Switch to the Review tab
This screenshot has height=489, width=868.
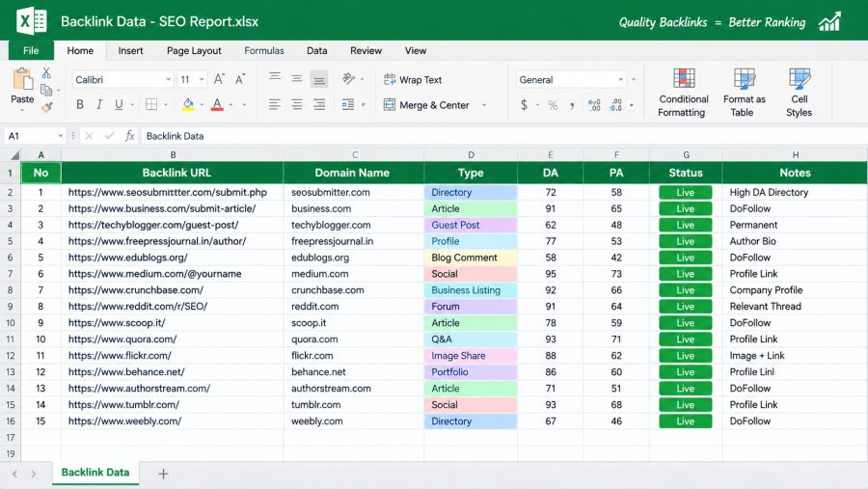tap(366, 50)
